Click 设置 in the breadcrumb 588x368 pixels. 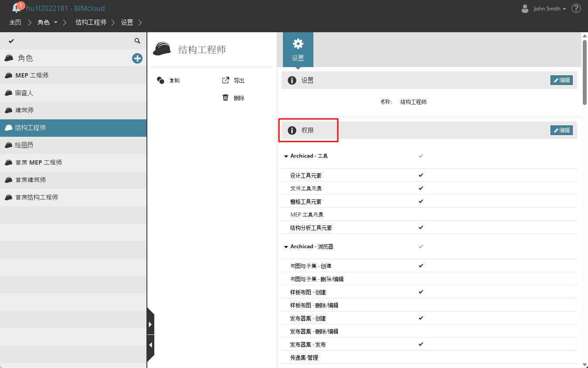[x=127, y=22]
